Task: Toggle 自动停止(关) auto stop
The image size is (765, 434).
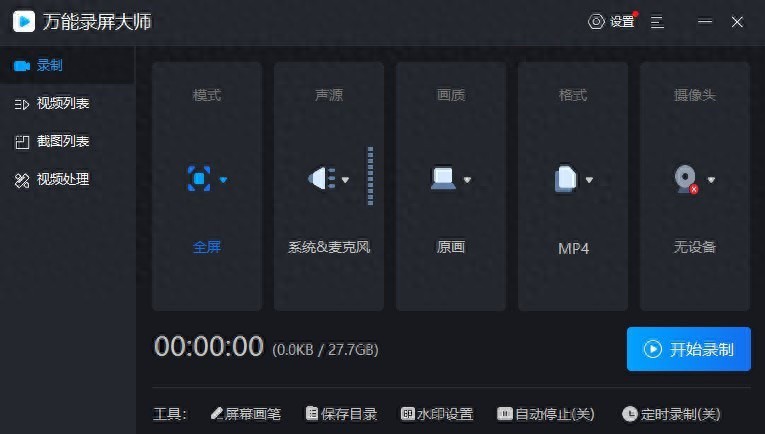Action: point(546,414)
